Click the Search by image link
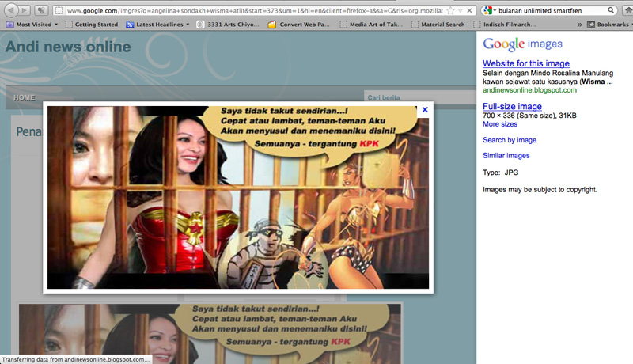Viewport: 633px width, 364px height. pos(510,140)
